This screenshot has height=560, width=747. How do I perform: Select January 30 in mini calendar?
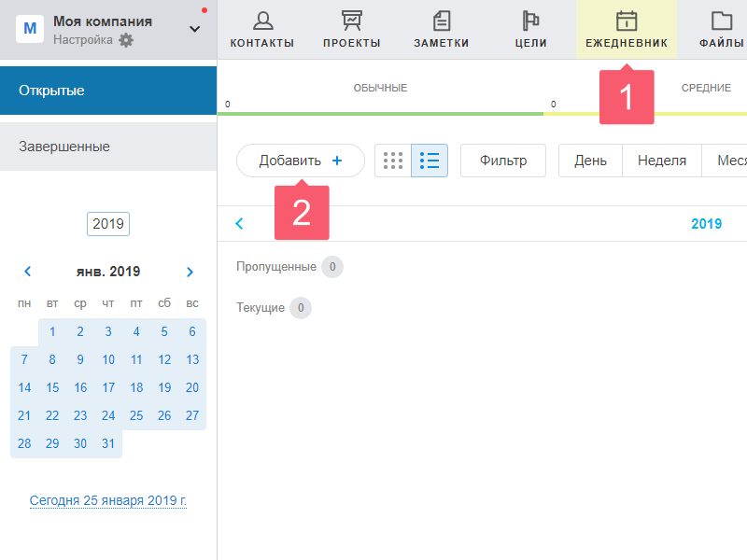tap(80, 444)
